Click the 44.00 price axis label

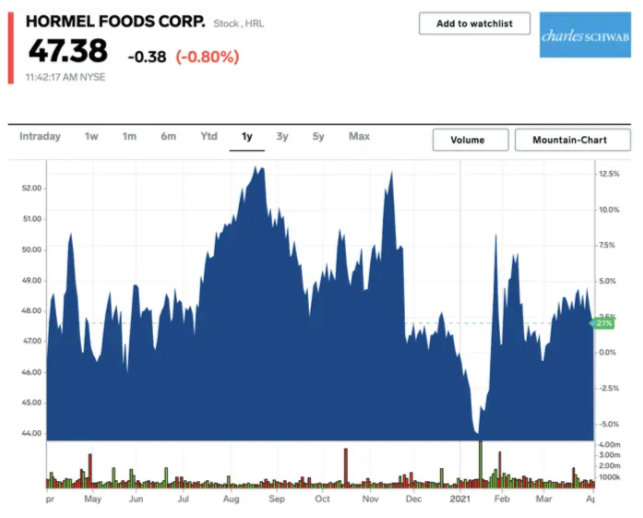[32, 433]
